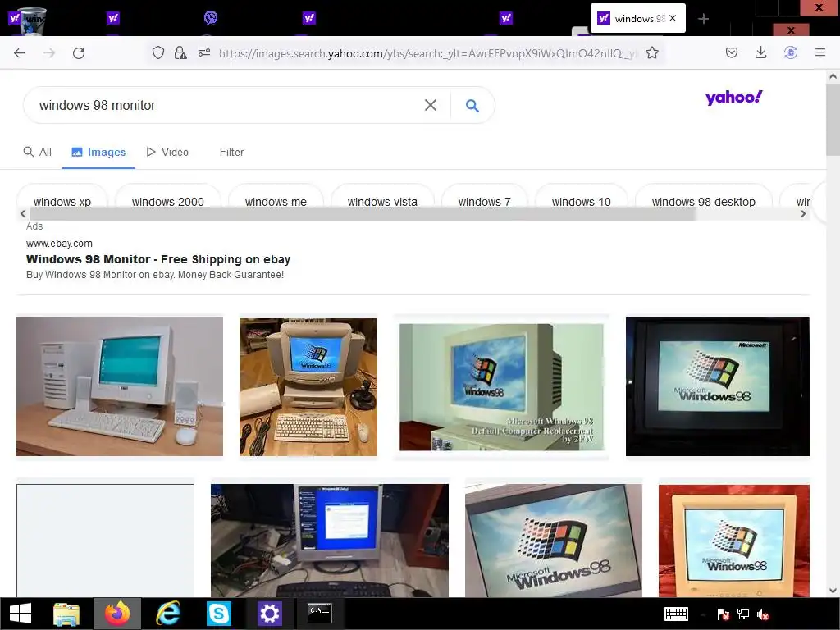
Task: Click the scrollbar up arrow
Action: (833, 76)
